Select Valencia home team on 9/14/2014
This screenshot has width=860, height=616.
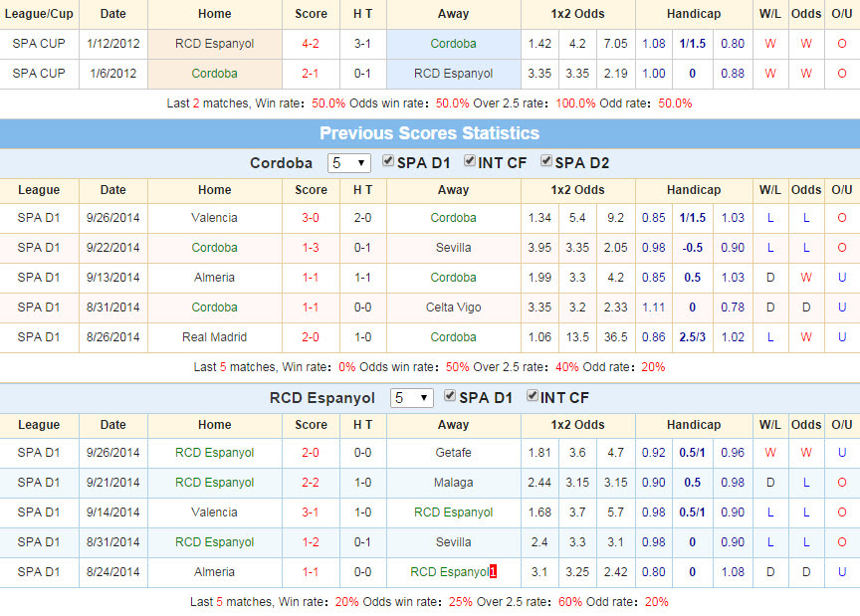click(214, 513)
